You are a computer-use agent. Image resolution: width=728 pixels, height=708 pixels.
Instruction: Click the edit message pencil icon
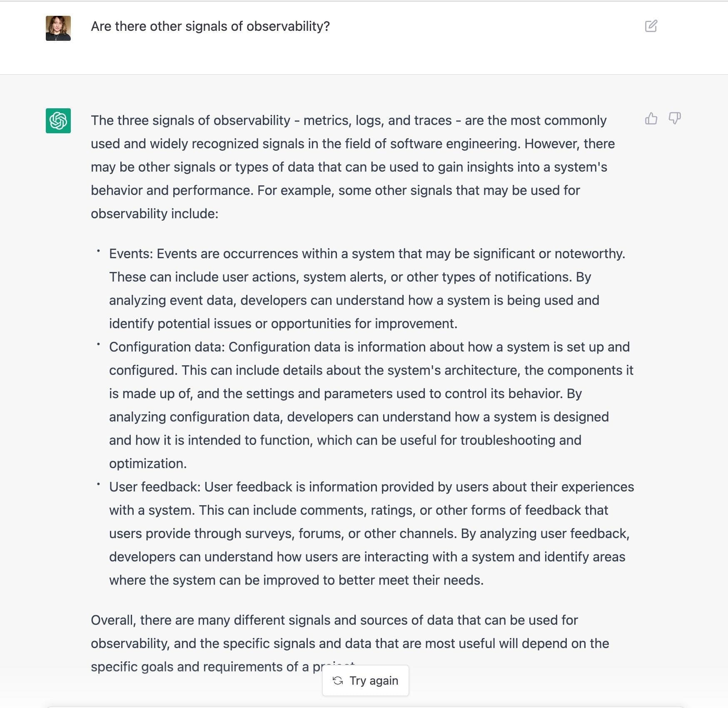pos(651,26)
